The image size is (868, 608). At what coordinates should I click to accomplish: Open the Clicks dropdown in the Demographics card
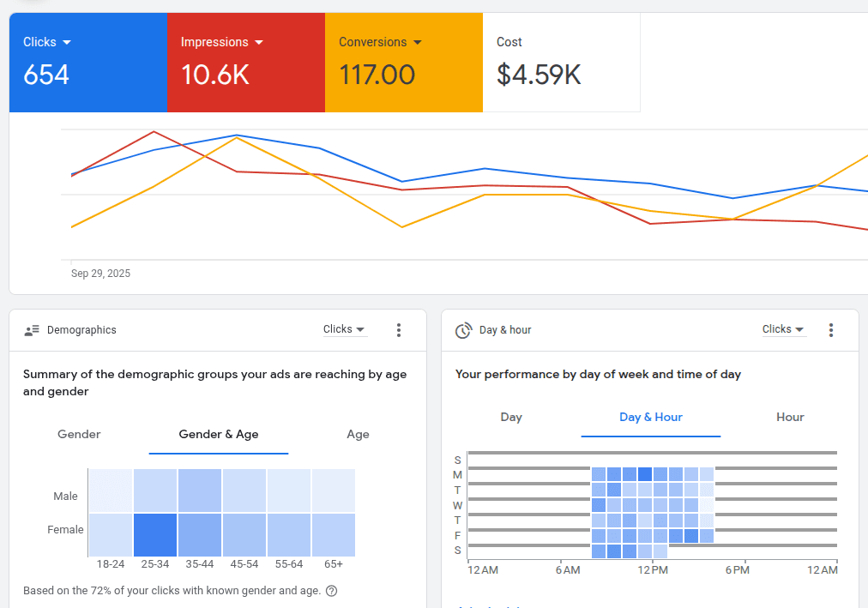(344, 329)
